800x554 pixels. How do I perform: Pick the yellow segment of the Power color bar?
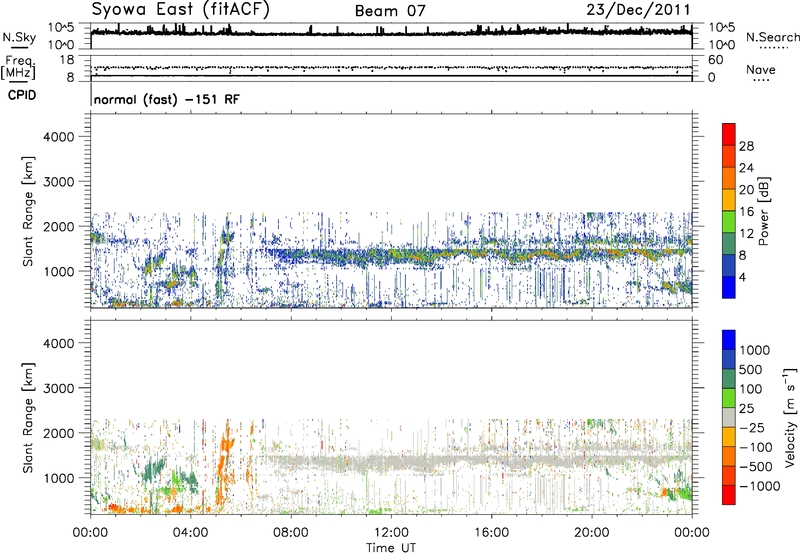(729, 200)
